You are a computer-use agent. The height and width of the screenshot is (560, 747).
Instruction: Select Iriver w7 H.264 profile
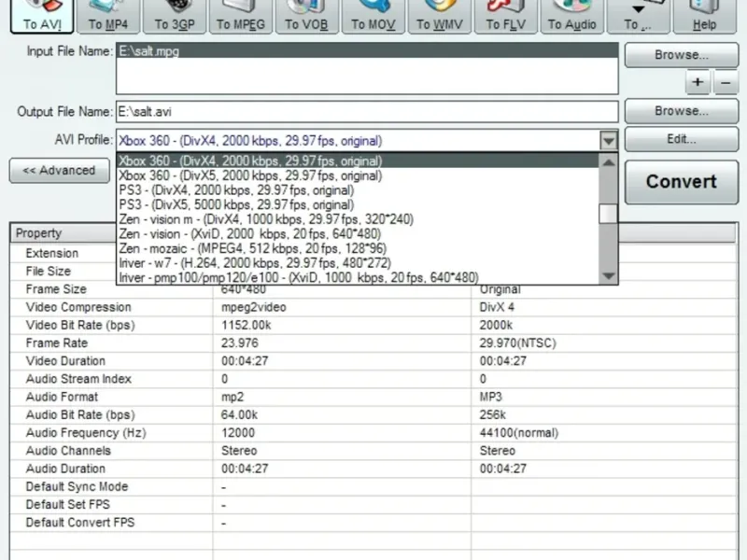[255, 263]
